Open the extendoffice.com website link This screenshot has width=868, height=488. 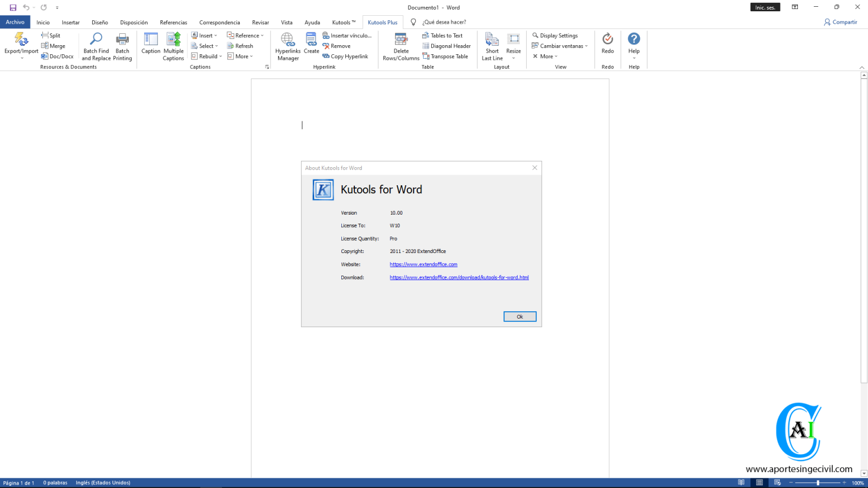point(423,264)
